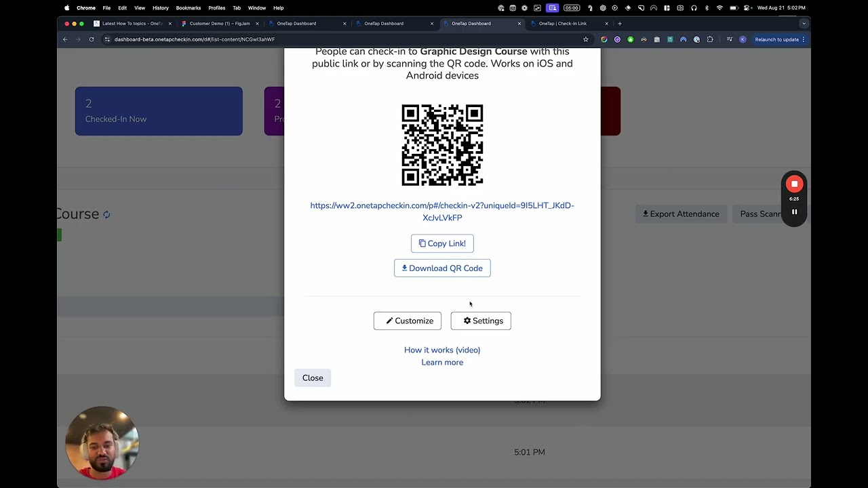Image resolution: width=868 pixels, height=488 pixels.
Task: Click the green circular extension icon
Action: (x=631, y=39)
